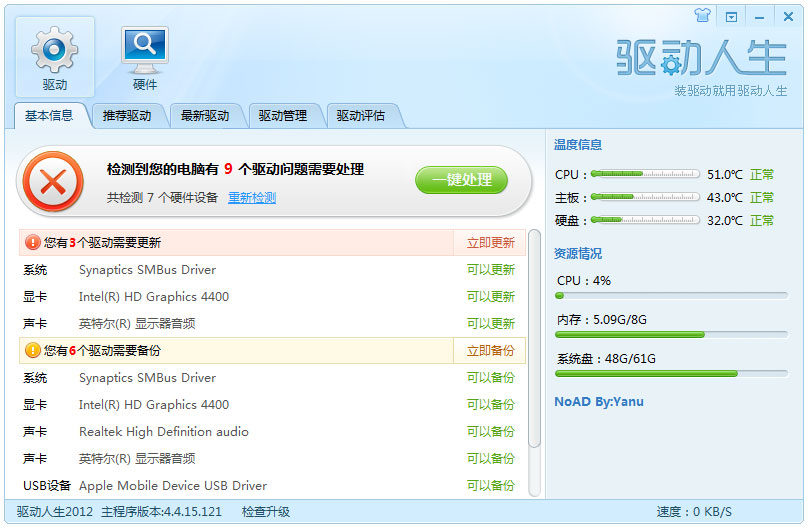Click 速度:0 KB/S in status bar
Image resolution: width=809 pixels, height=528 pixels.
point(694,511)
